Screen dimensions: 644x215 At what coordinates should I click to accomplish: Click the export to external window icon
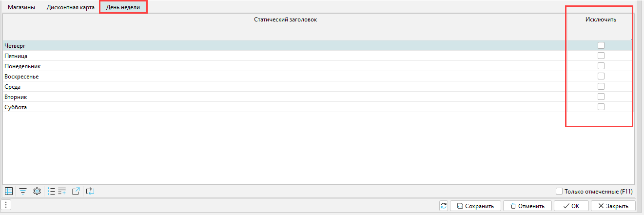coord(76,191)
